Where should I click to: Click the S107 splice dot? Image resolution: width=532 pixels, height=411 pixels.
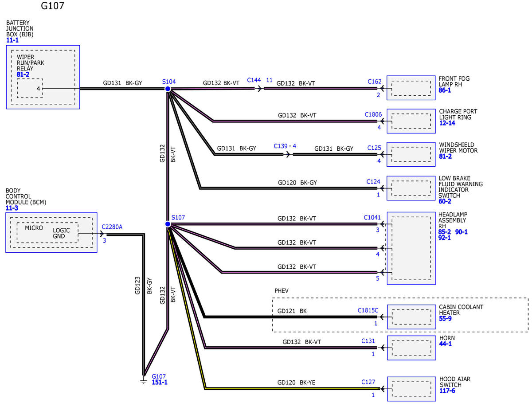pos(168,224)
